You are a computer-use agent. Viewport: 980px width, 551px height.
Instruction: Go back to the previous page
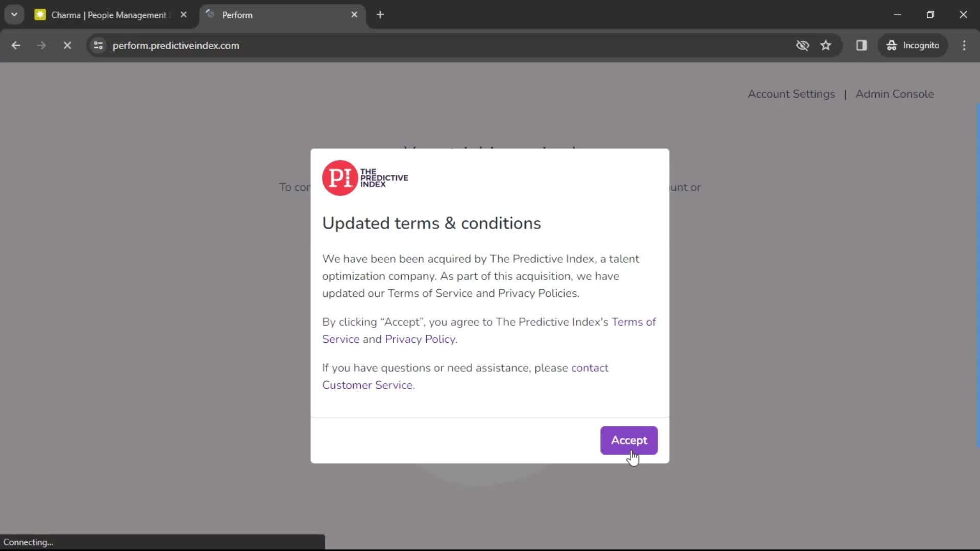(16, 45)
